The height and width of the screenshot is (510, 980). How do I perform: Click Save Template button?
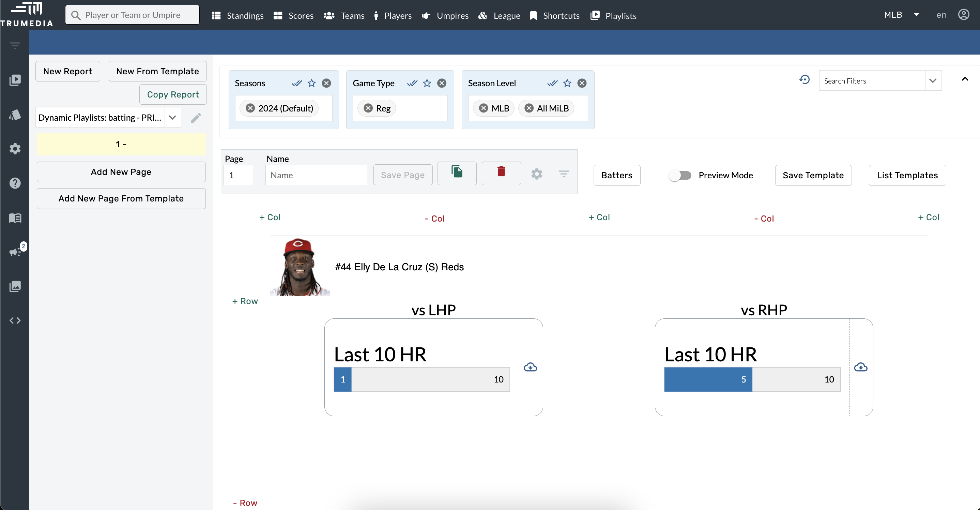[813, 176]
